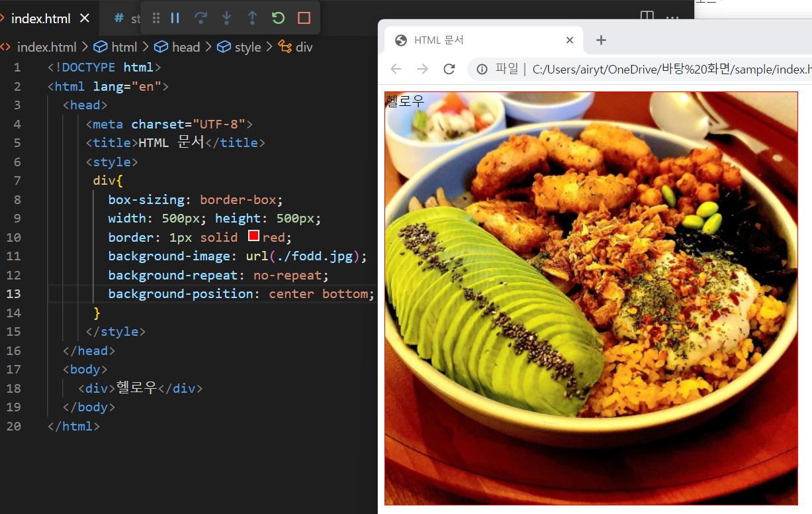Click the closing </html> tag on line 20
This screenshot has width=812, height=514.
(x=73, y=426)
